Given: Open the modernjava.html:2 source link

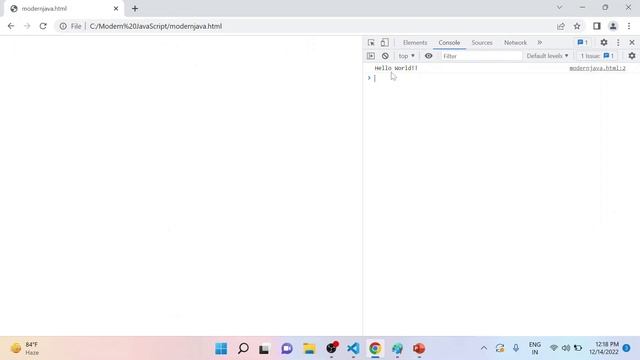Looking at the screenshot, I should (x=597, y=68).
